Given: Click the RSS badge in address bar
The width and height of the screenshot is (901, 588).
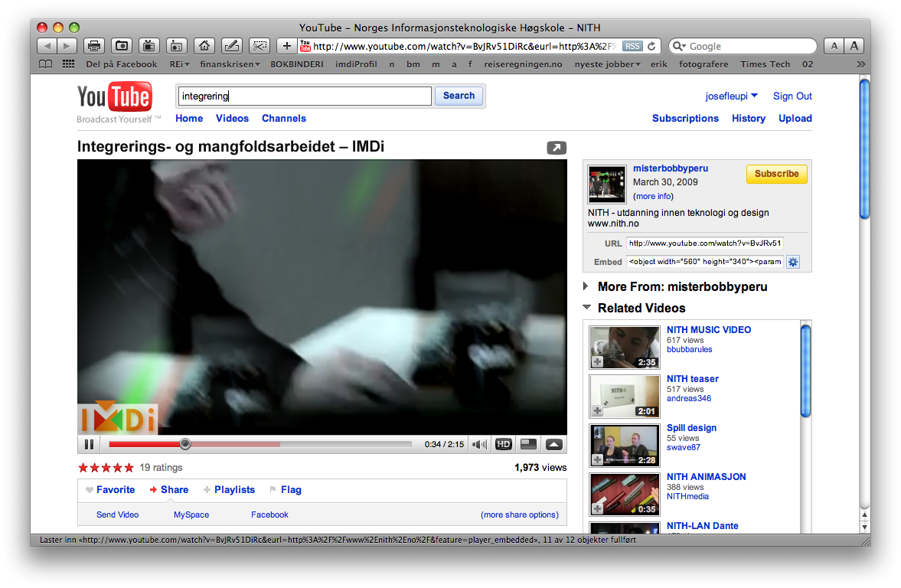Looking at the screenshot, I should tap(632, 46).
